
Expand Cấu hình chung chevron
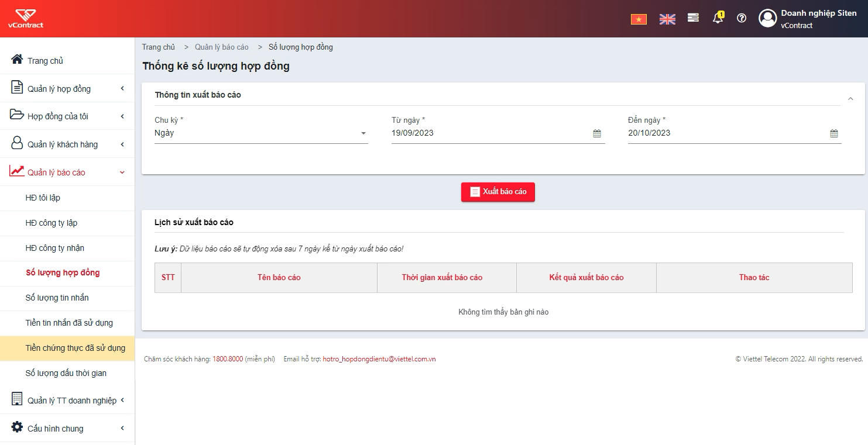tap(122, 428)
